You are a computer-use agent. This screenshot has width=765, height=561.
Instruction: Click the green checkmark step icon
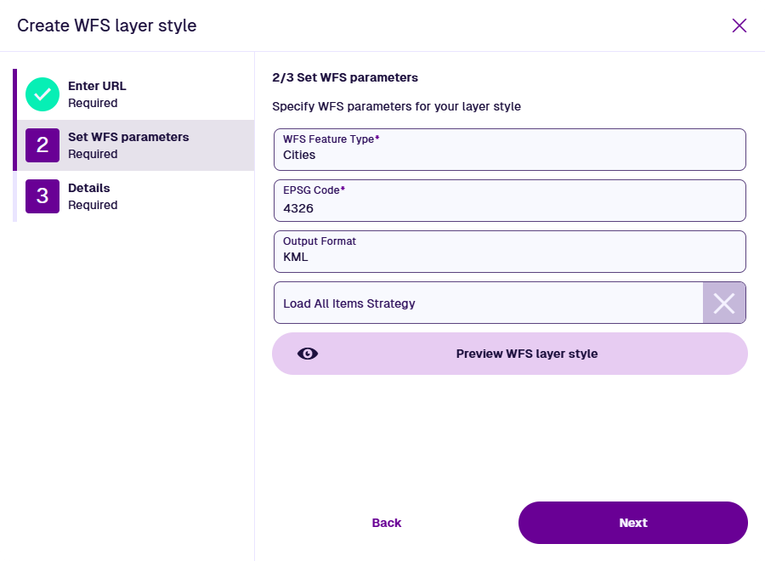[x=42, y=94]
